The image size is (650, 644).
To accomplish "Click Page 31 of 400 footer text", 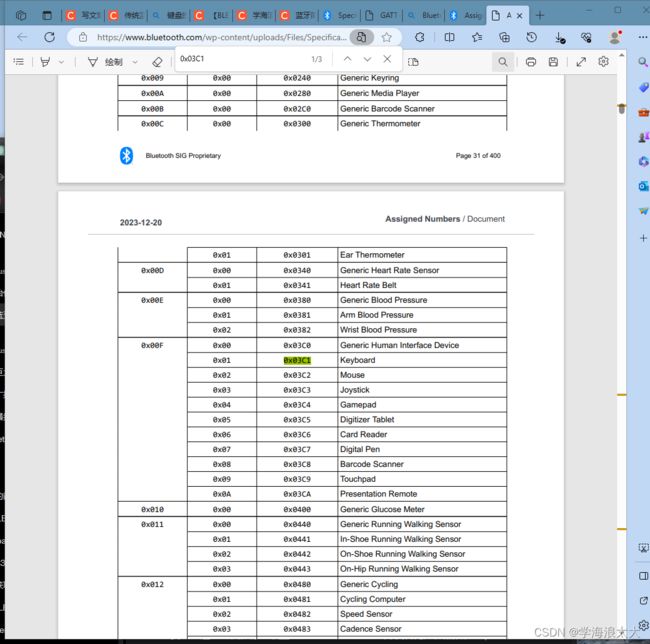I will 478,156.
